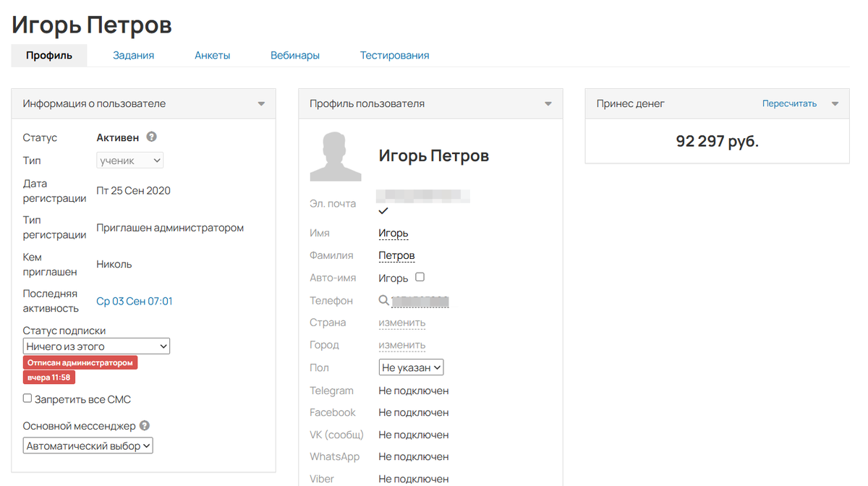Collapse the Профиль пользователя panel arrow
868x486 pixels.
[548, 104]
